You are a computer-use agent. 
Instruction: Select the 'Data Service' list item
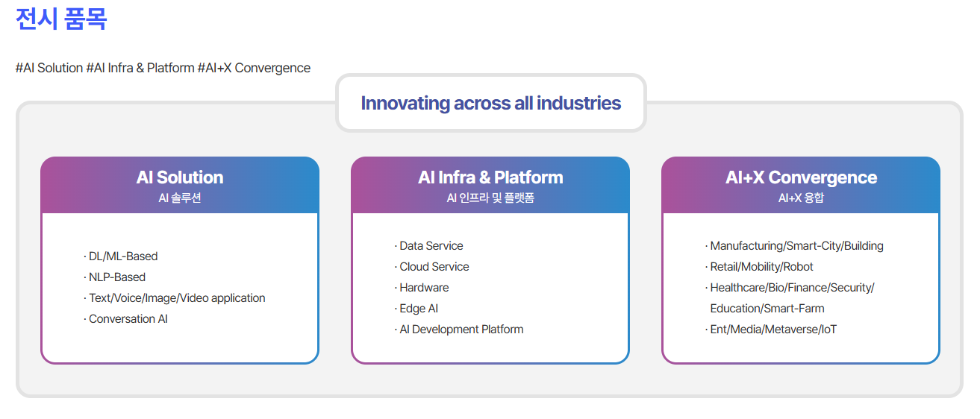point(429,246)
